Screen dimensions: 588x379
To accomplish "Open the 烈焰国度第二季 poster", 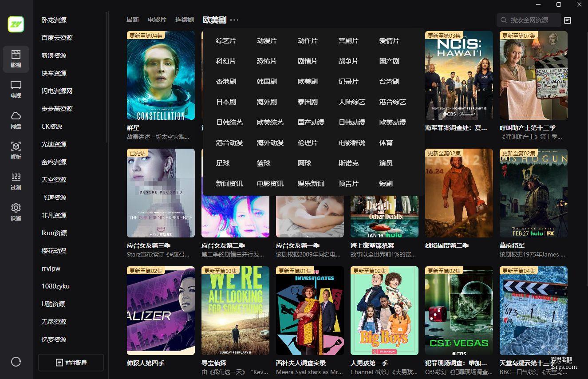I will click(459, 193).
